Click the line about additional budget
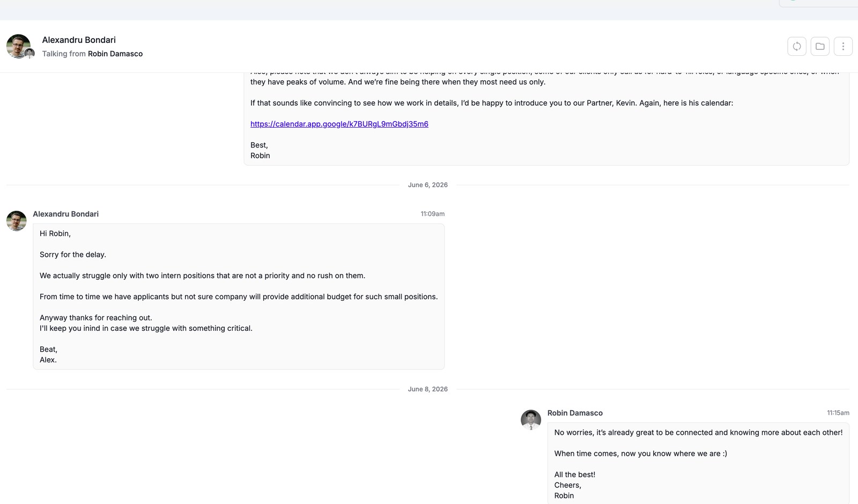858x504 pixels. (x=239, y=297)
